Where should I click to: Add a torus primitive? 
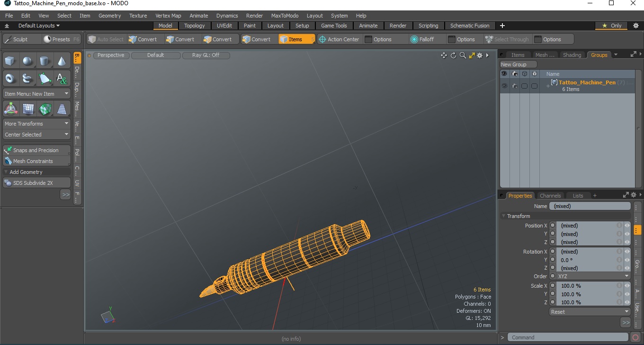click(10, 78)
